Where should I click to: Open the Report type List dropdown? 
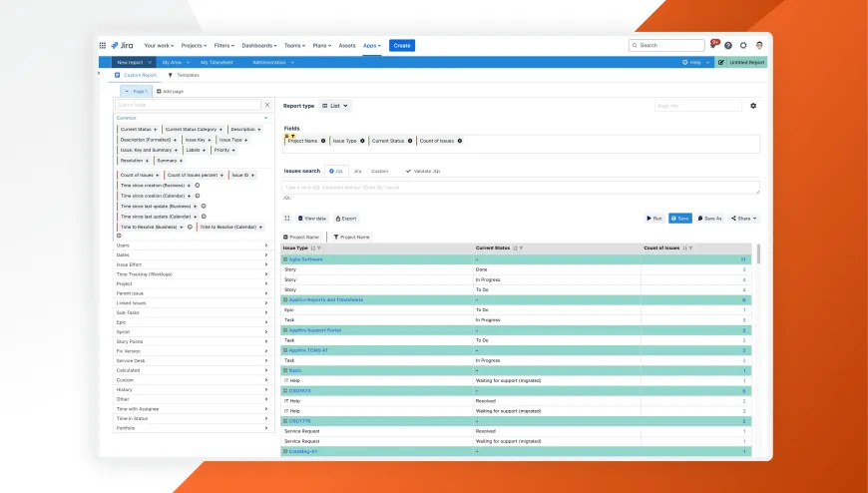[335, 106]
